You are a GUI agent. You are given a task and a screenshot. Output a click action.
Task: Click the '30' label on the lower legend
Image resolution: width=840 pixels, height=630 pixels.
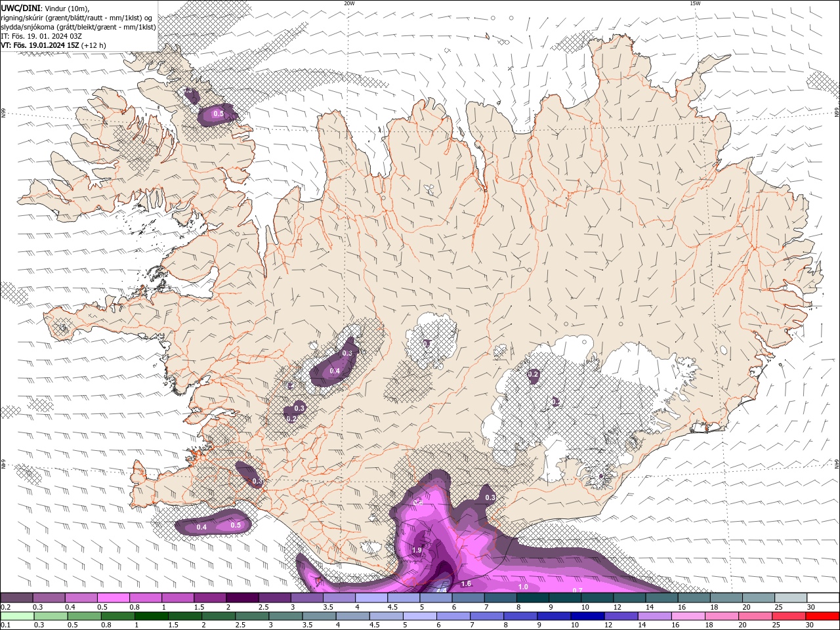point(810,625)
